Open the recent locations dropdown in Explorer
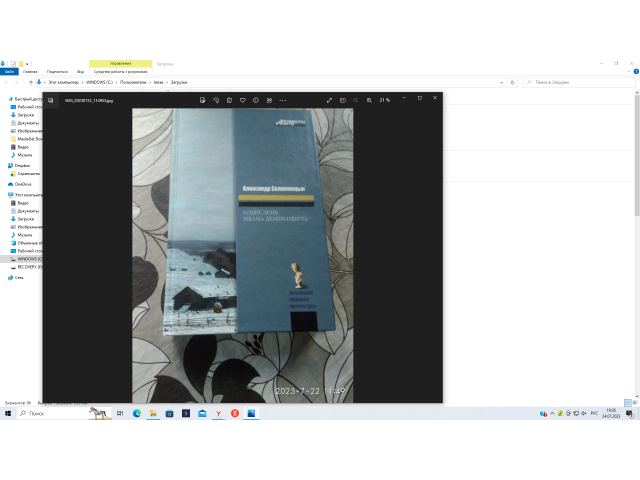The height and width of the screenshot is (480, 640). [x=23, y=82]
